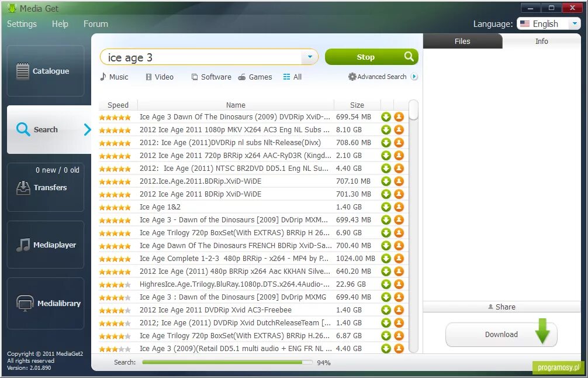The height and width of the screenshot is (378, 588).
Task: Click green download arrow on 22.96 GB row
Action: (x=386, y=284)
